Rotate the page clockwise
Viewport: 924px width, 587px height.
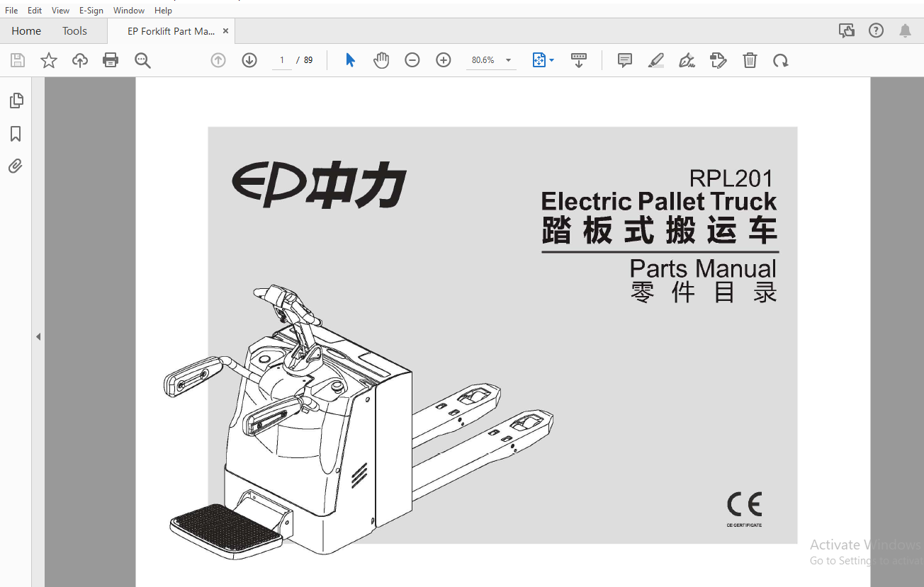(781, 60)
